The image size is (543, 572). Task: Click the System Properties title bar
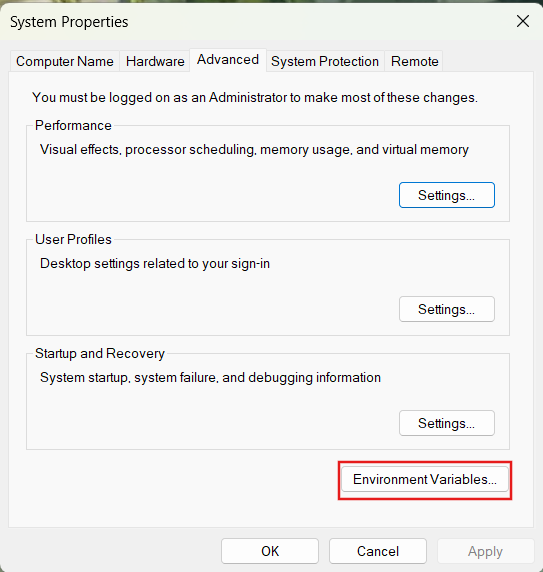[x=255, y=22]
